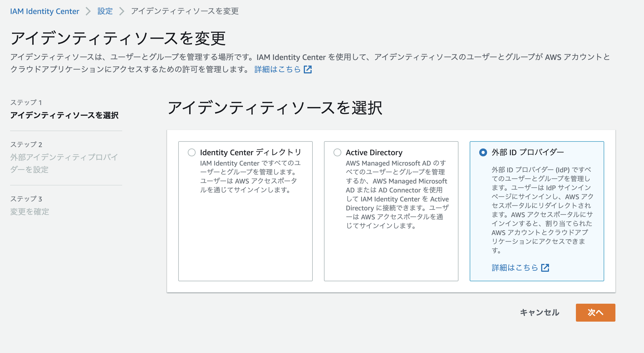Select 外部 ID プロバイダー radio button

(483, 152)
